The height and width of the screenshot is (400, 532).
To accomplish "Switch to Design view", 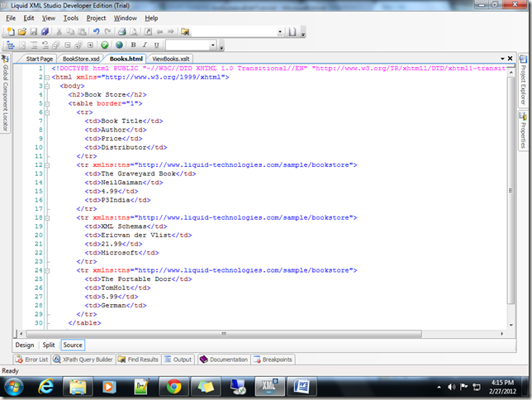I will [x=25, y=345].
